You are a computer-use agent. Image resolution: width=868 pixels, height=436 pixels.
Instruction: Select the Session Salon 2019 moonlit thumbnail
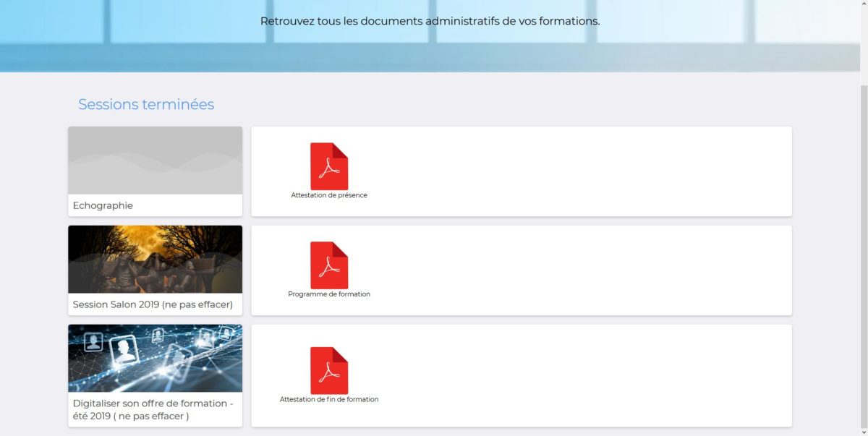pyautogui.click(x=155, y=259)
